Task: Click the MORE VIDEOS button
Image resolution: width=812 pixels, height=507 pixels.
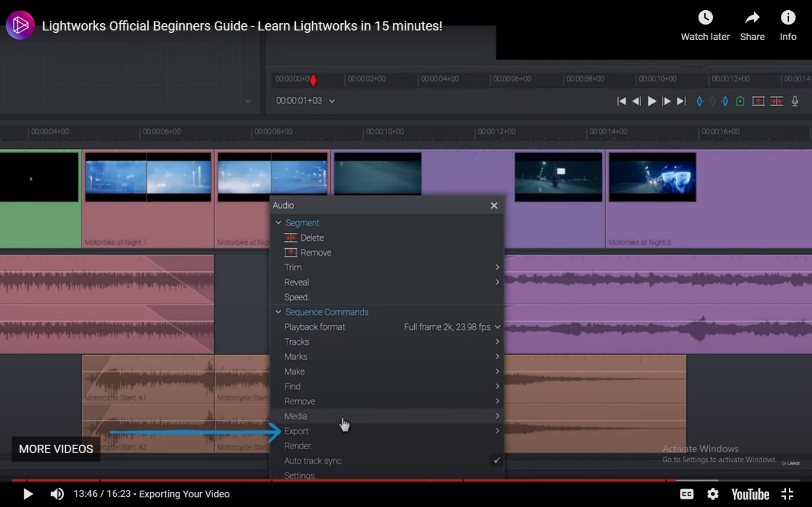Action: 56,449
